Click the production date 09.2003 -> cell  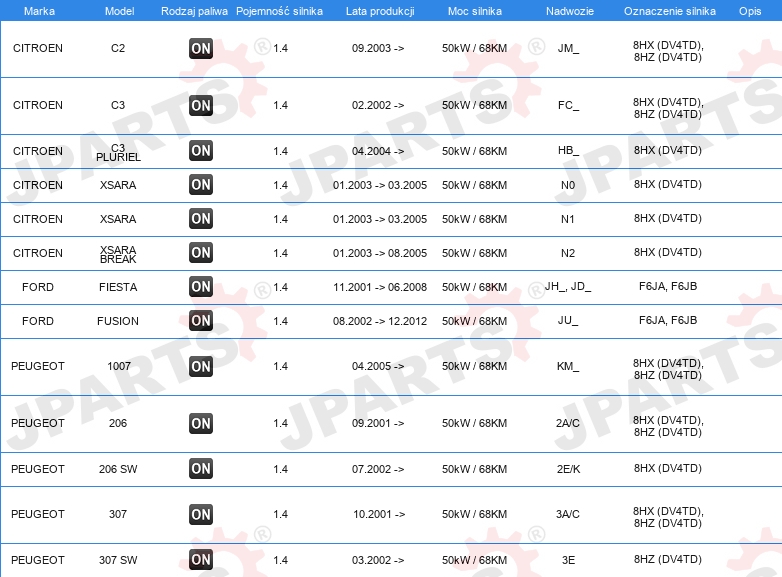tap(378, 48)
